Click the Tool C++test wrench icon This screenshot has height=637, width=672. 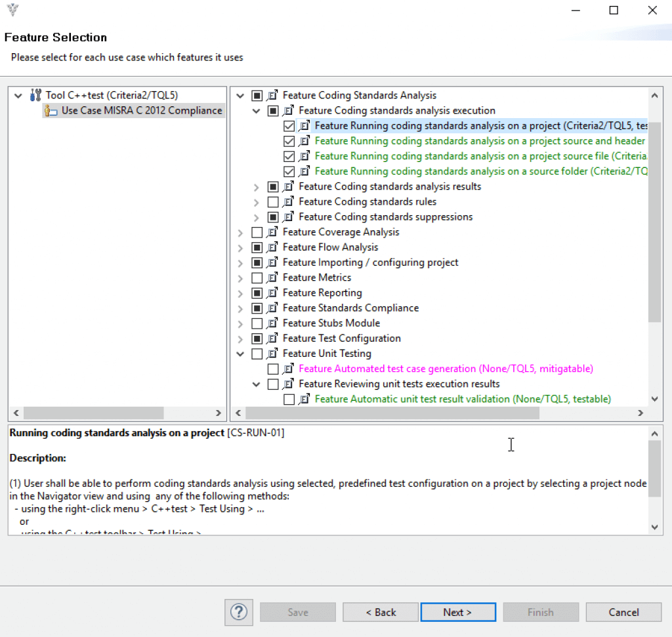coord(35,95)
